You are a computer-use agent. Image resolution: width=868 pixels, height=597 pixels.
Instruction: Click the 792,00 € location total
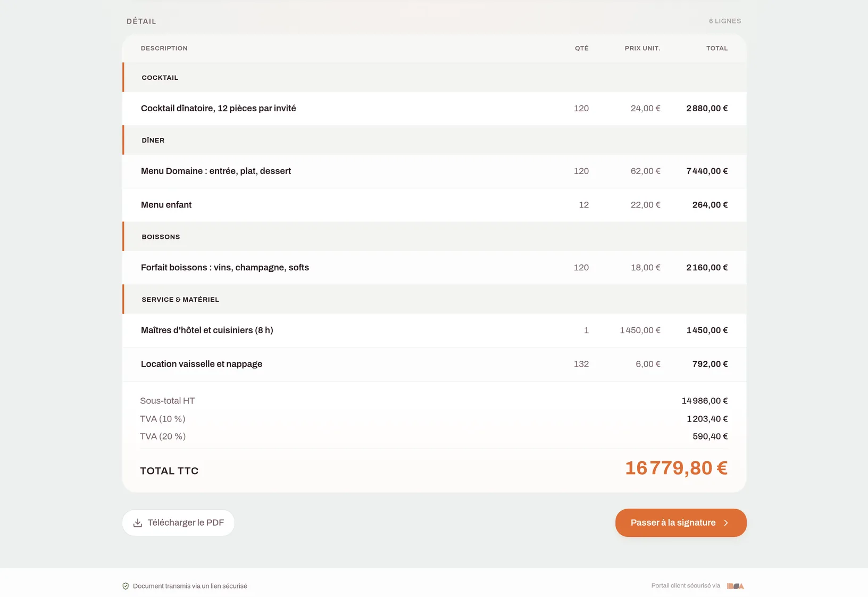tap(710, 364)
